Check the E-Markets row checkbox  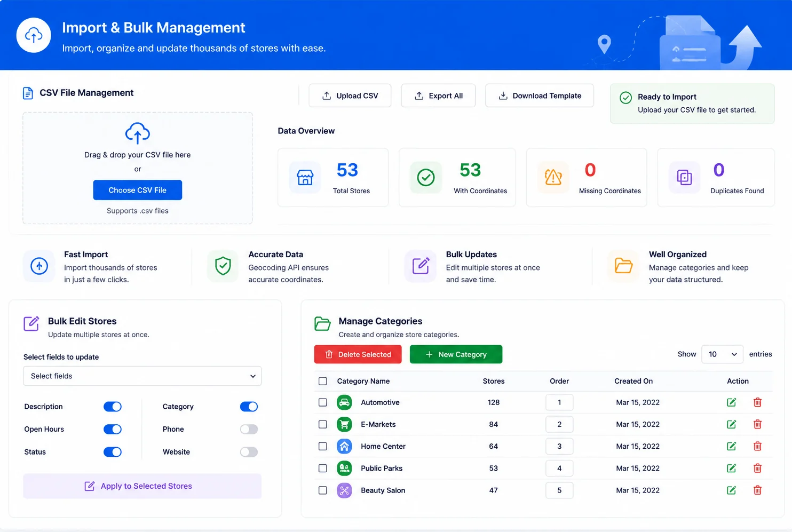(x=322, y=424)
